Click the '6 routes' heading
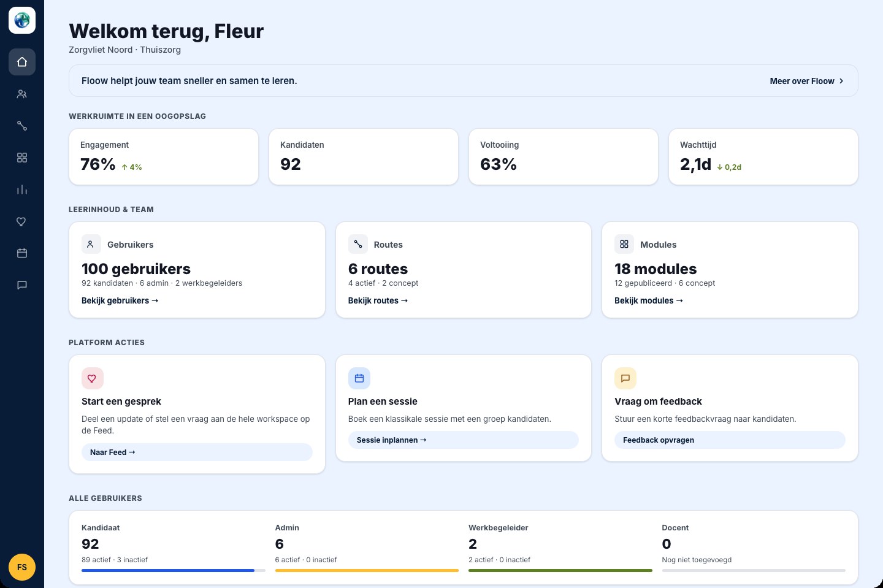This screenshot has height=588, width=883. pyautogui.click(x=378, y=269)
